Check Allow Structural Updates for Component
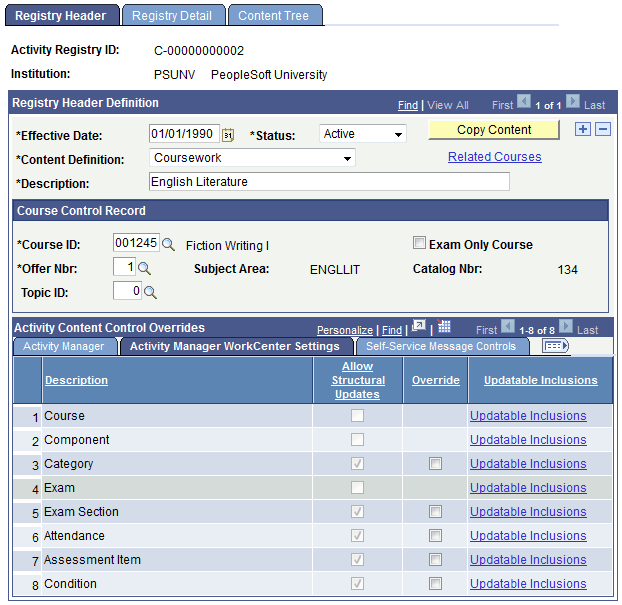The height and width of the screenshot is (605, 622). [x=357, y=440]
